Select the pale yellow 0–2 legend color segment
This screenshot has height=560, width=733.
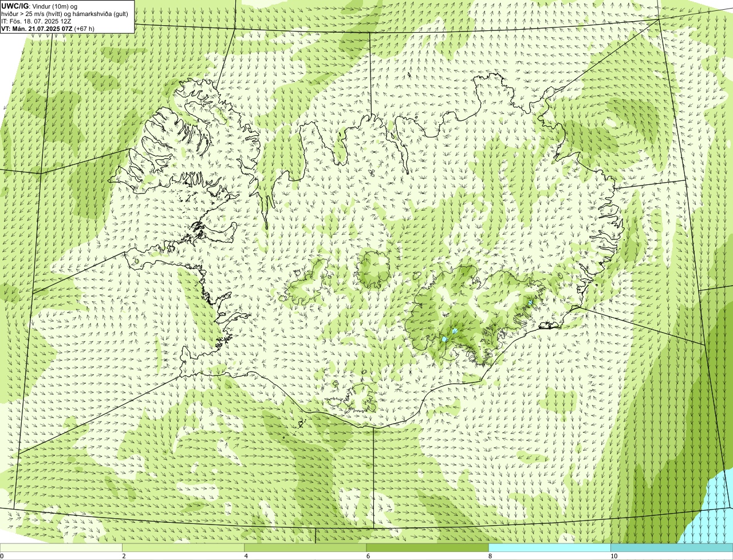tap(61, 547)
